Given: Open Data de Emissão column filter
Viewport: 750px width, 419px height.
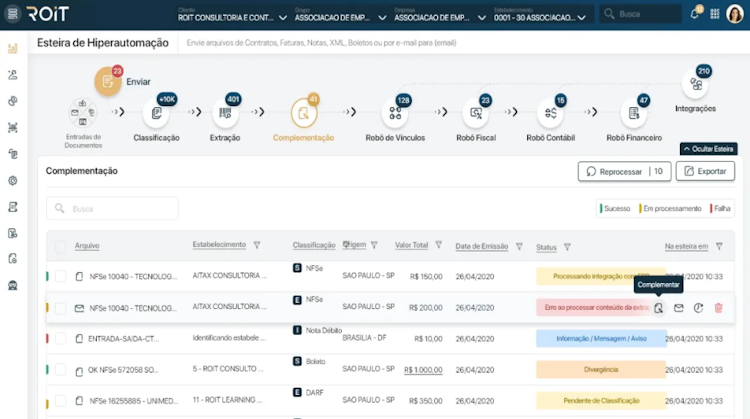Looking at the screenshot, I should 519,246.
